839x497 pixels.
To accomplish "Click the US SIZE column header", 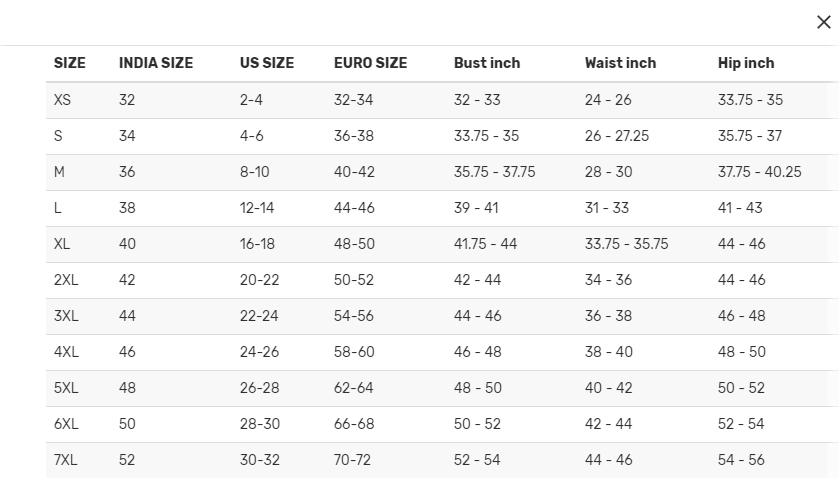I will [x=266, y=63].
